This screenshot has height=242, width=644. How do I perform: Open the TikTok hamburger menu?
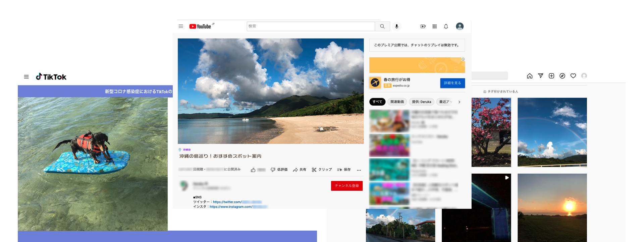26,77
